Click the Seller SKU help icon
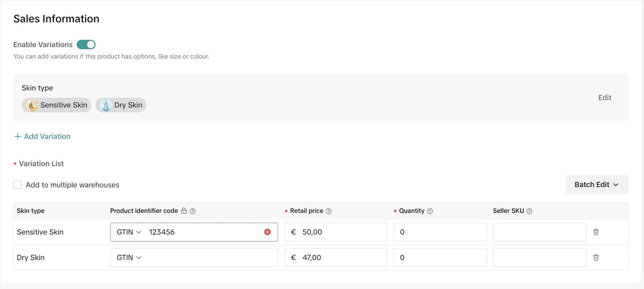Screen dimensions: 644x289 pyautogui.click(x=529, y=211)
